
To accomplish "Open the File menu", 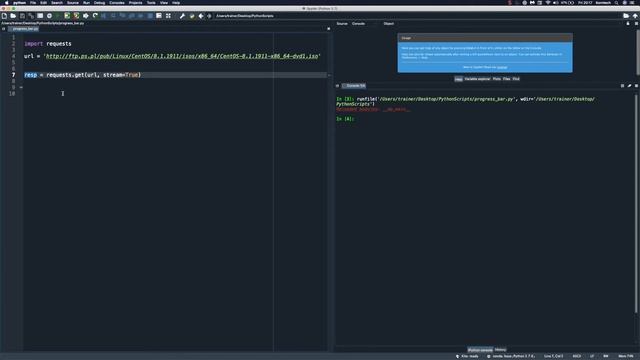I will [x=33, y=2].
